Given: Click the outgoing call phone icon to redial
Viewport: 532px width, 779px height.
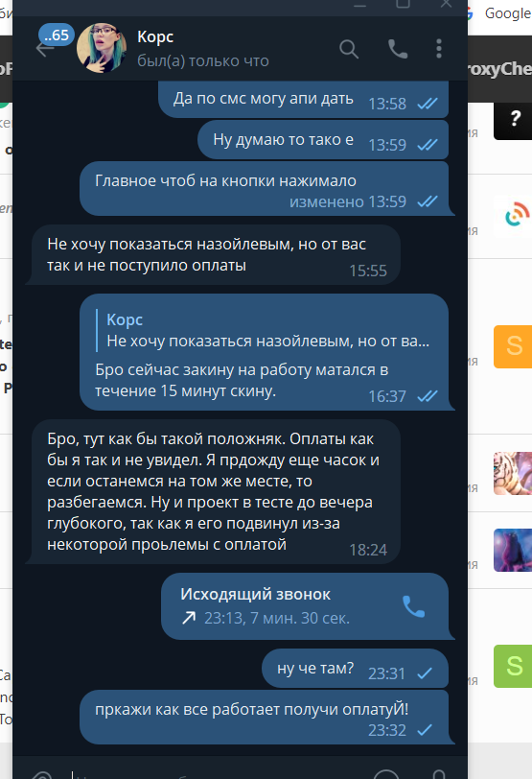Looking at the screenshot, I should (x=413, y=606).
